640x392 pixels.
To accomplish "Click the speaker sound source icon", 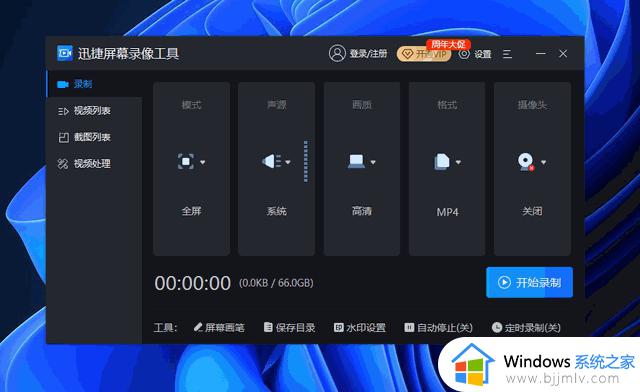I will pyautogui.click(x=271, y=161).
